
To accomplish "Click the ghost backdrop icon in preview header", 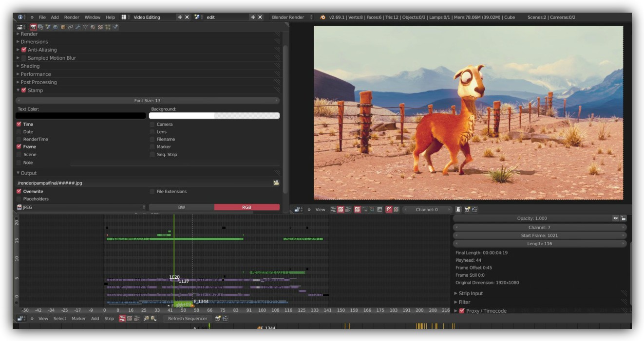I will (x=458, y=209).
